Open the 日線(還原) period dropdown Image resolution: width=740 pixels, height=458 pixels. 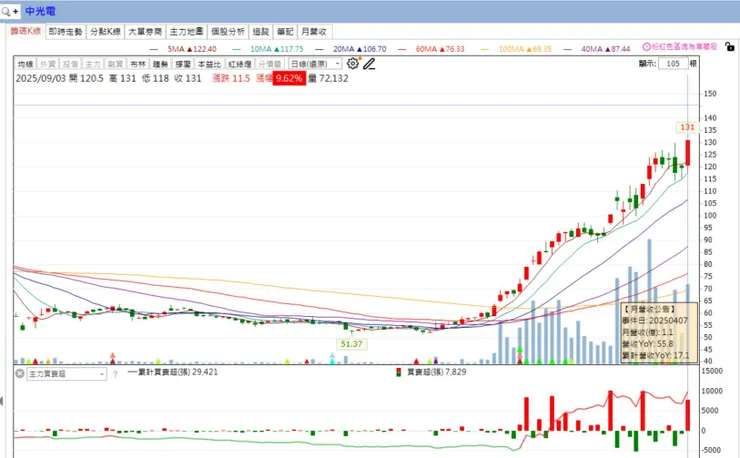pos(315,64)
